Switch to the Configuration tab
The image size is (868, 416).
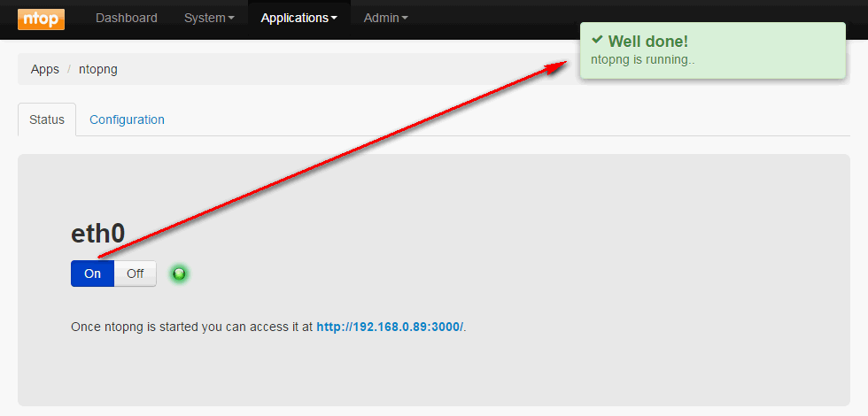127,119
